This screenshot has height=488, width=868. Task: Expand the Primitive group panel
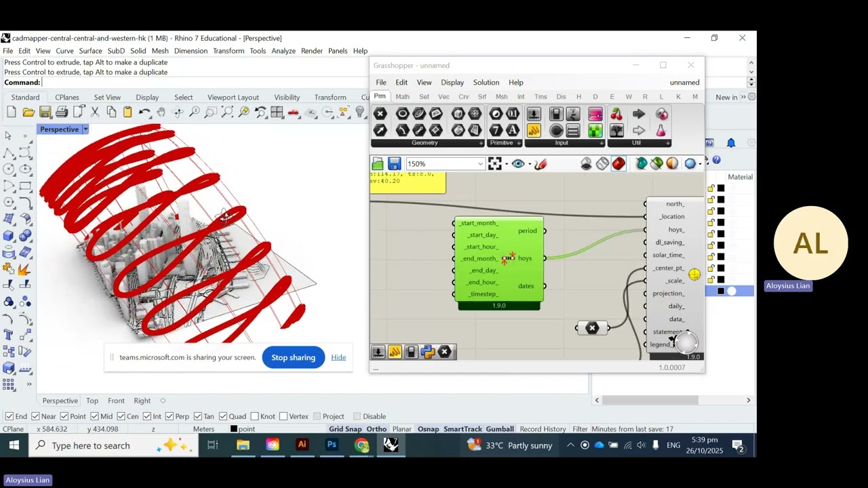pos(519,143)
